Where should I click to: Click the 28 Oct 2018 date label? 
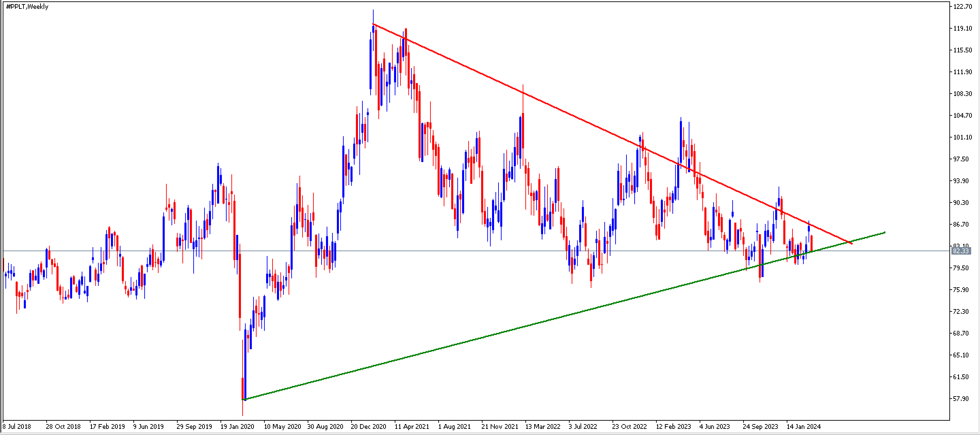point(63,426)
